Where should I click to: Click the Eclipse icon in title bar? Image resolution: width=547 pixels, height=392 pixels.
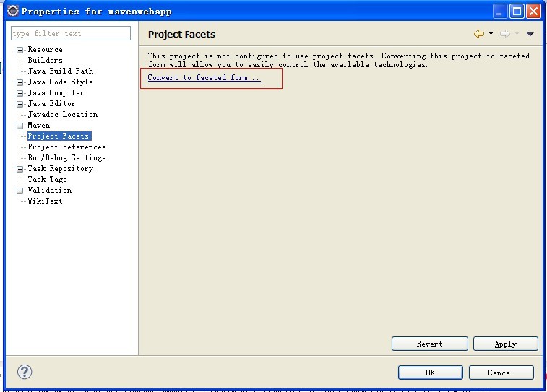[x=12, y=11]
